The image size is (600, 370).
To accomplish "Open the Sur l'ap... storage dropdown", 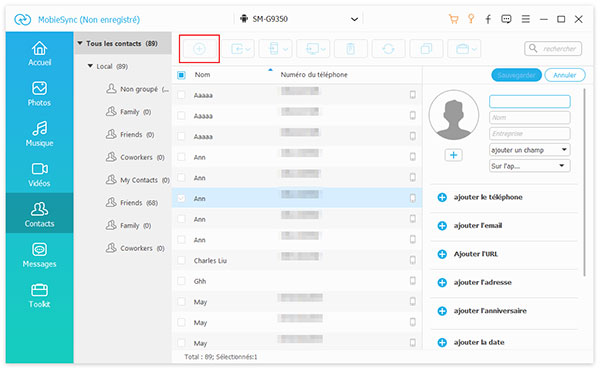I will [530, 166].
